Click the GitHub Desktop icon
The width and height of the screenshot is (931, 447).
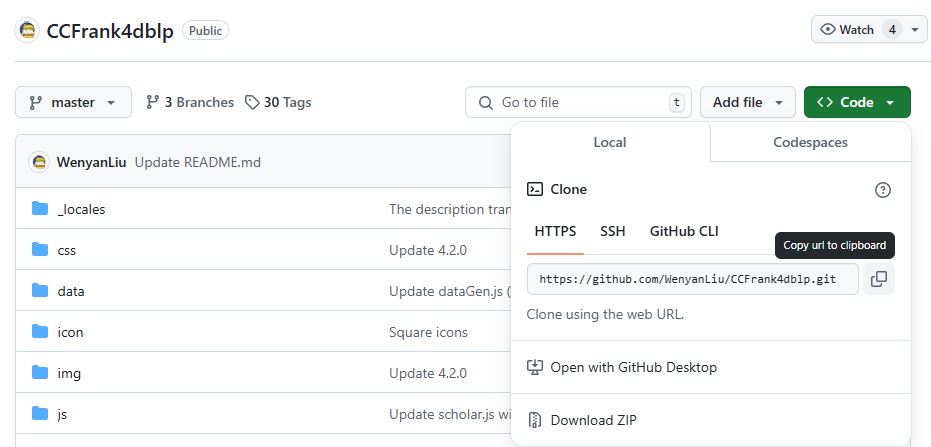pos(535,367)
